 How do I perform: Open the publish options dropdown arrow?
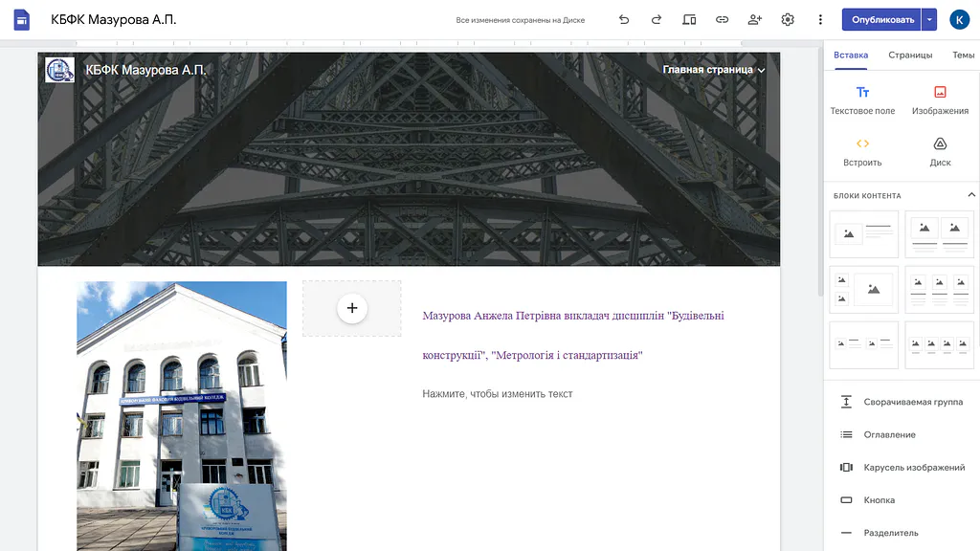pyautogui.click(x=929, y=20)
